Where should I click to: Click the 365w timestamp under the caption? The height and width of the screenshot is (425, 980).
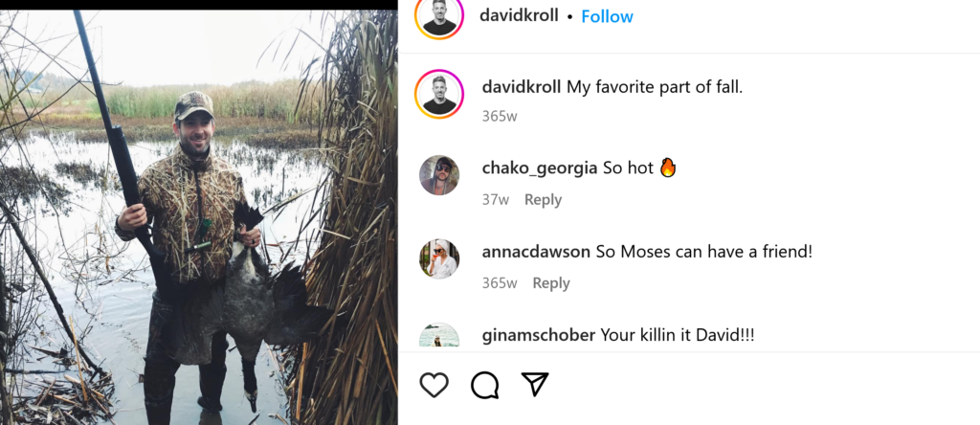[x=500, y=117]
